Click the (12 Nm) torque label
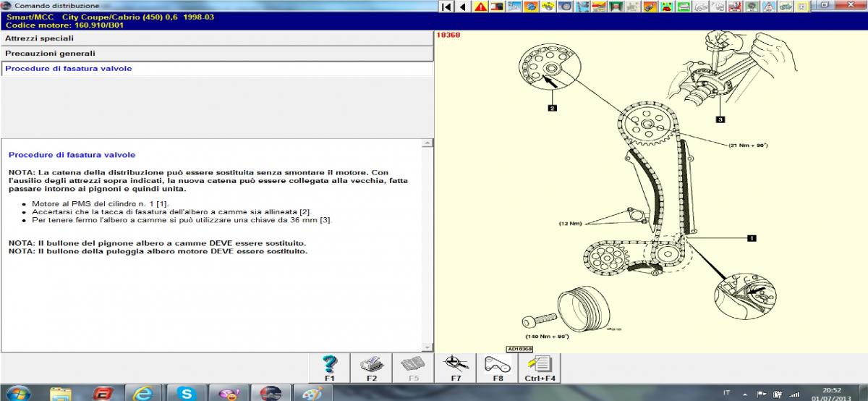This screenshot has height=401, width=868. coord(571,224)
